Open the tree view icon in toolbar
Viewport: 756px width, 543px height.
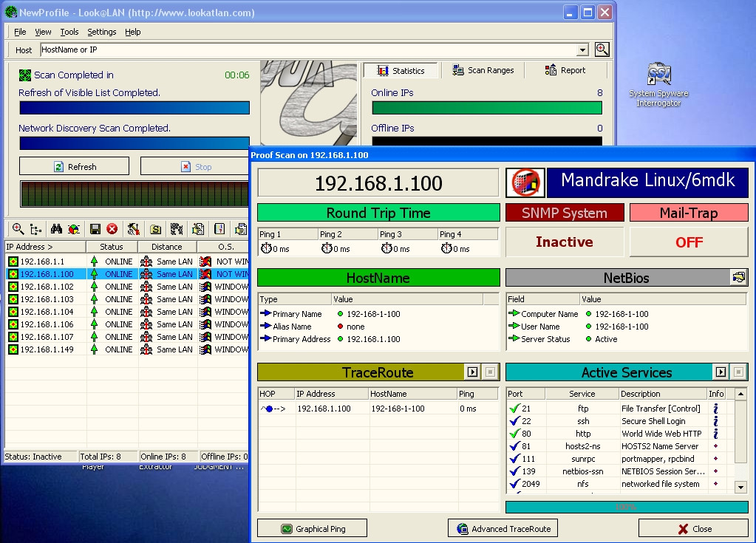[x=35, y=229]
